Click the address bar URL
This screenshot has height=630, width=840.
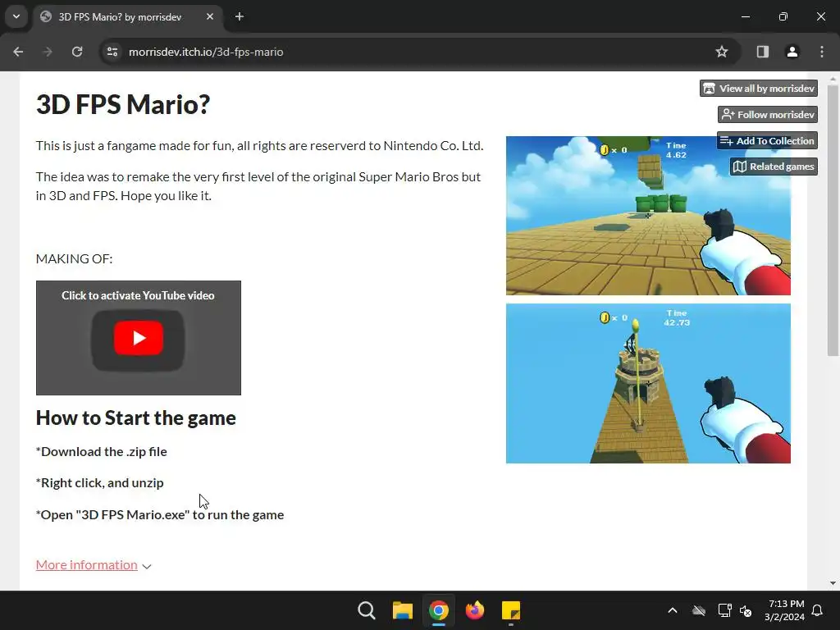tap(206, 52)
